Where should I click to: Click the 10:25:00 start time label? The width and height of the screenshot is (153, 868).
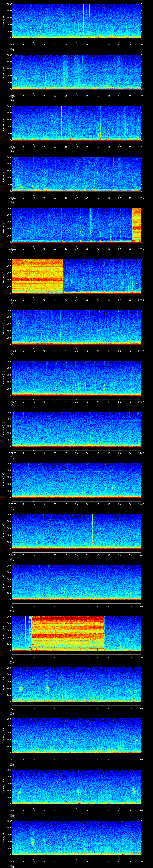coord(12,606)
